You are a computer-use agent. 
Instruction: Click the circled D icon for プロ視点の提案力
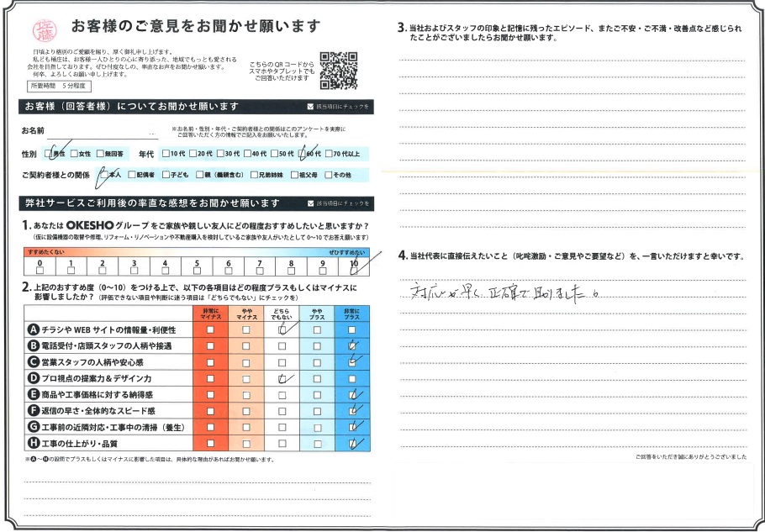[x=34, y=378]
